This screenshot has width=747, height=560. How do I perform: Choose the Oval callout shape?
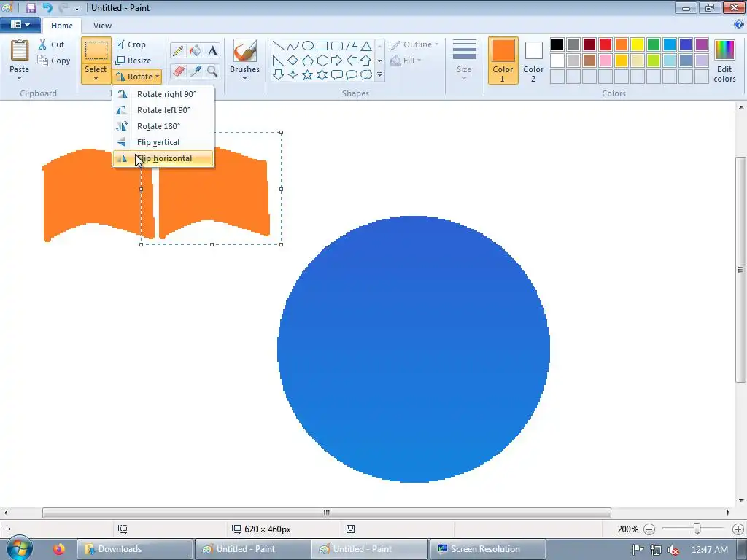tap(352, 75)
